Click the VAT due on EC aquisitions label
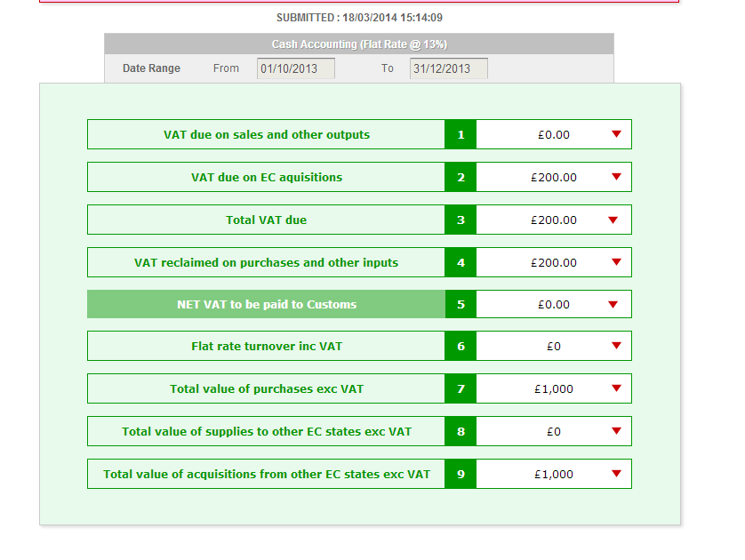 [267, 177]
